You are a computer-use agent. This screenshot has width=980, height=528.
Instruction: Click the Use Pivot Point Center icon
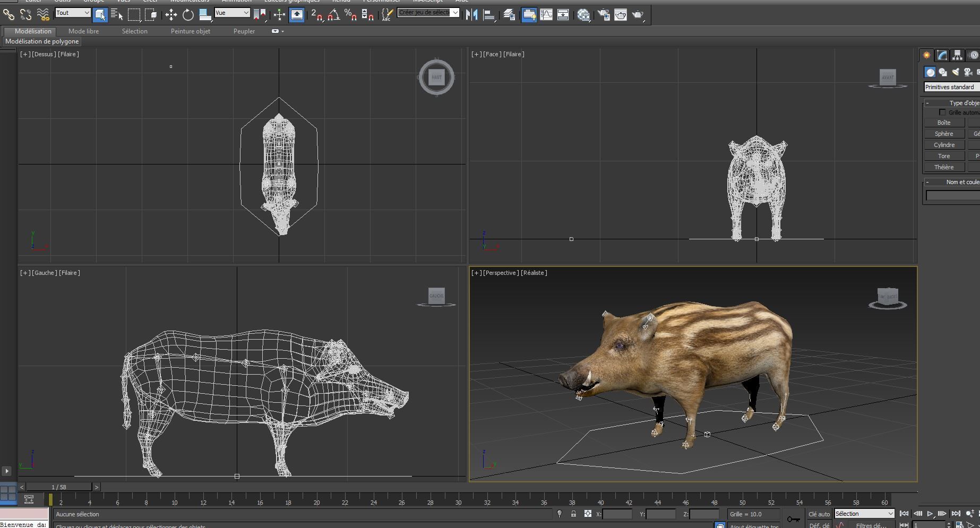(260, 15)
